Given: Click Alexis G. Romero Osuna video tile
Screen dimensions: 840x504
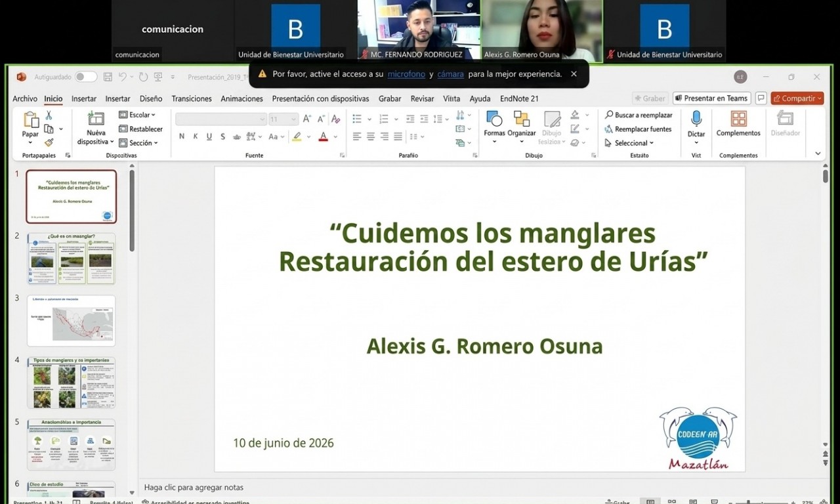Looking at the screenshot, I should (x=541, y=31).
